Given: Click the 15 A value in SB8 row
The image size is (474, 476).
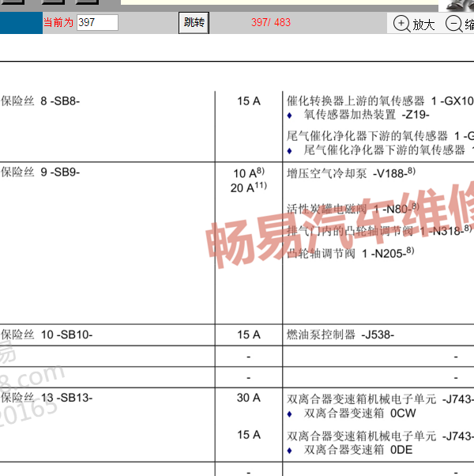Looking at the screenshot, I should [249, 101].
